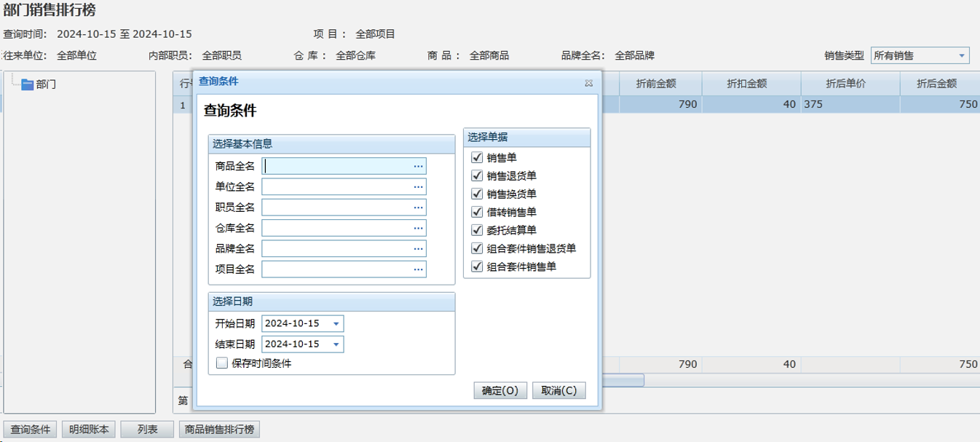Image resolution: width=980 pixels, height=442 pixels.
Task: Open browse ellipsis for 单位全名 field
Action: click(x=418, y=187)
